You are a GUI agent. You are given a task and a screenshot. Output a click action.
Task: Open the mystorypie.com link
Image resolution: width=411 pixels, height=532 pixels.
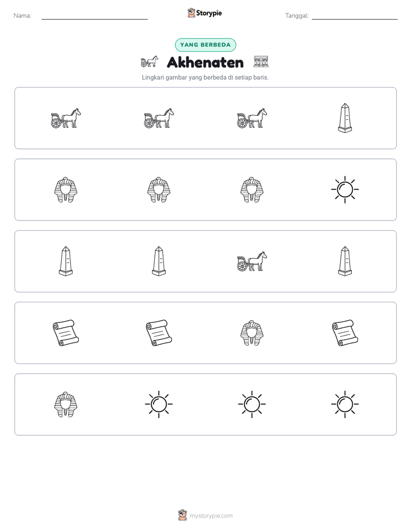coord(211,516)
